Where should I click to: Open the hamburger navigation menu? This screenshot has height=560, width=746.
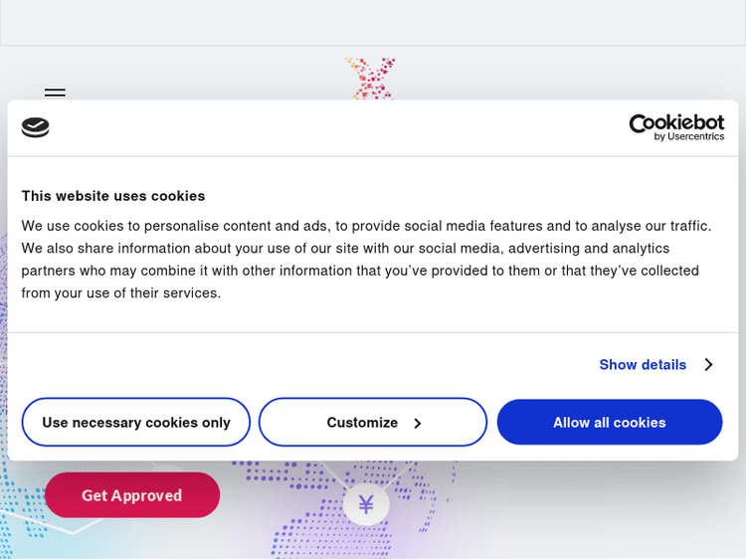[55, 93]
